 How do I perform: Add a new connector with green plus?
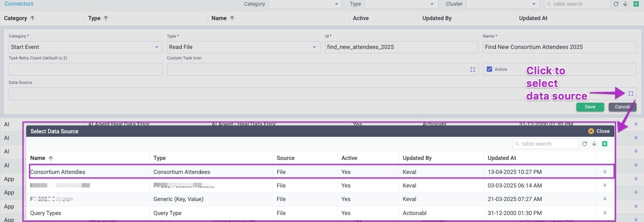(636, 4)
